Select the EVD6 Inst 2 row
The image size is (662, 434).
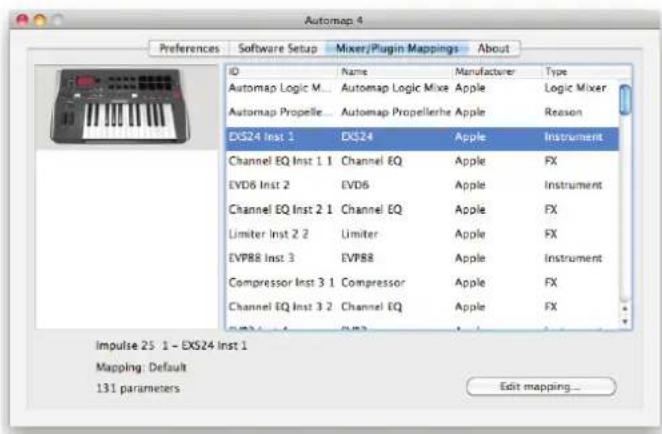(x=422, y=185)
